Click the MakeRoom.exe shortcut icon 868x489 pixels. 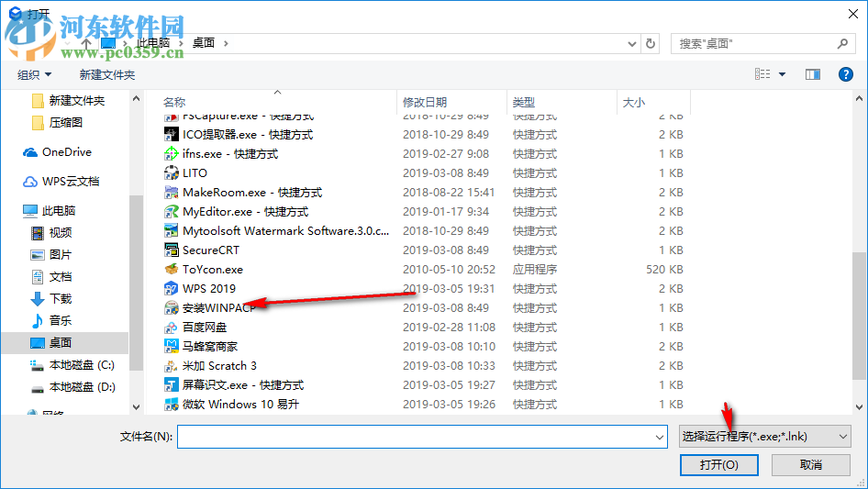pyautogui.click(x=172, y=193)
